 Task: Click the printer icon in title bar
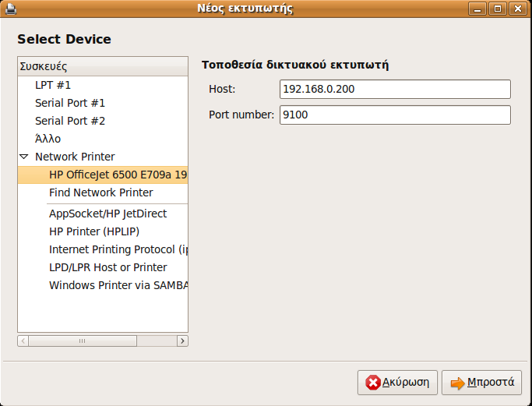point(11,9)
